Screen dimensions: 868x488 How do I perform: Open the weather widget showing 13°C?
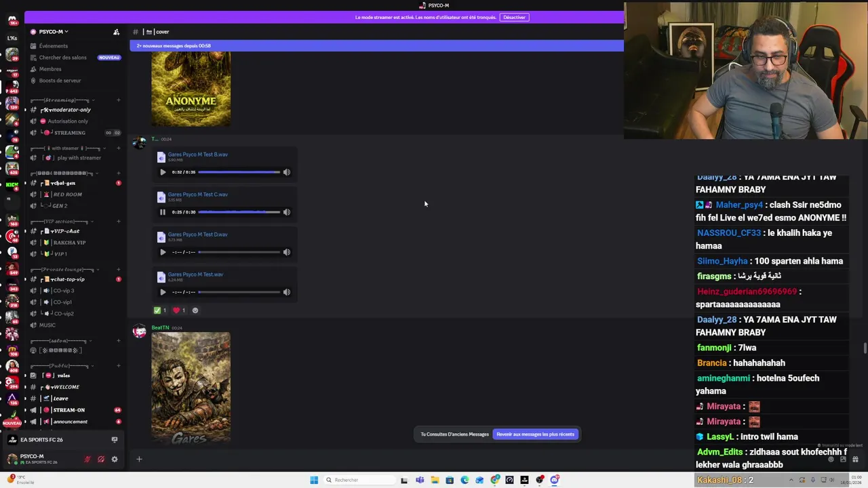[20, 480]
